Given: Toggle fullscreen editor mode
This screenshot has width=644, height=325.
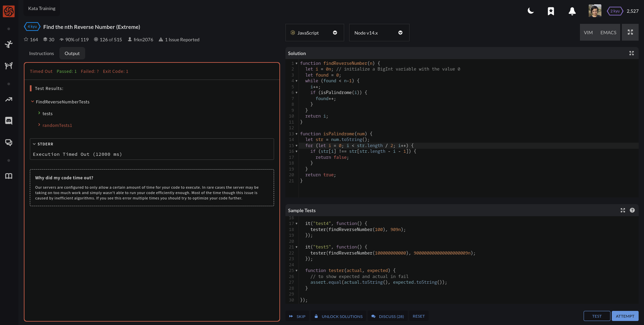Looking at the screenshot, I should (630, 33).
